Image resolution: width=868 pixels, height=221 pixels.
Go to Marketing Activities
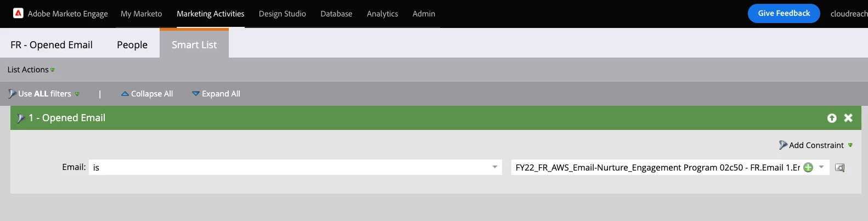[211, 14]
